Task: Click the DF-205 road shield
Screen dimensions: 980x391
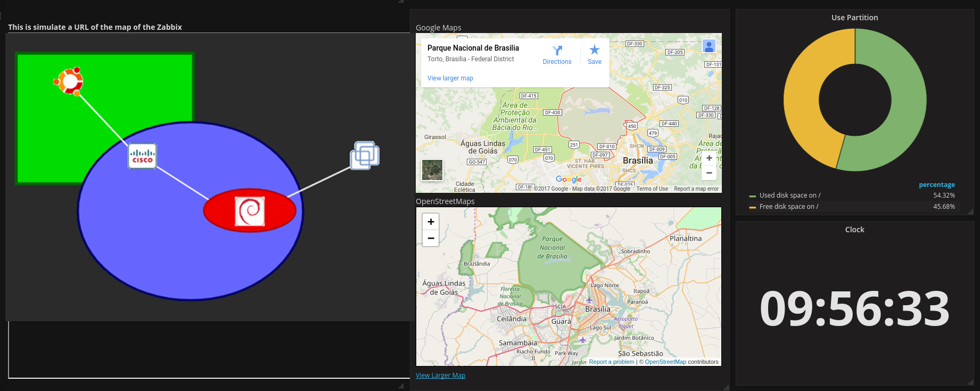Action: 675,52
